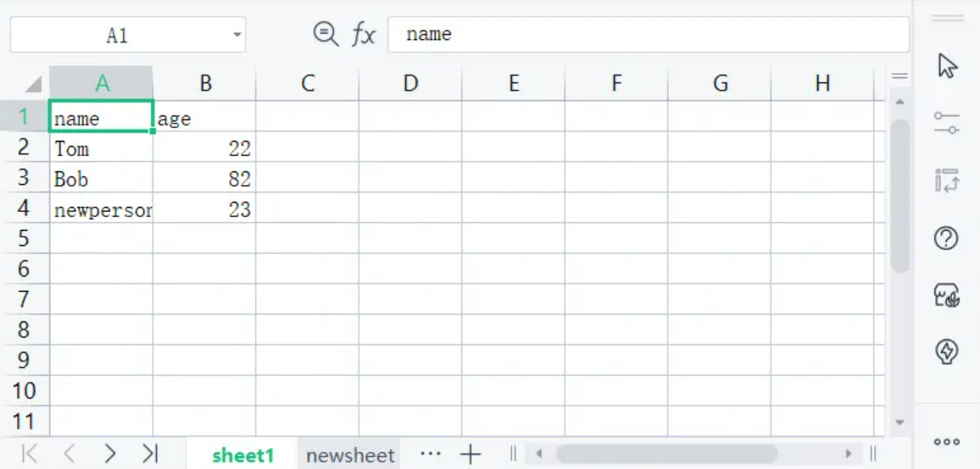The height and width of the screenshot is (469, 980).
Task: Open the help question mark icon
Action: click(946, 238)
